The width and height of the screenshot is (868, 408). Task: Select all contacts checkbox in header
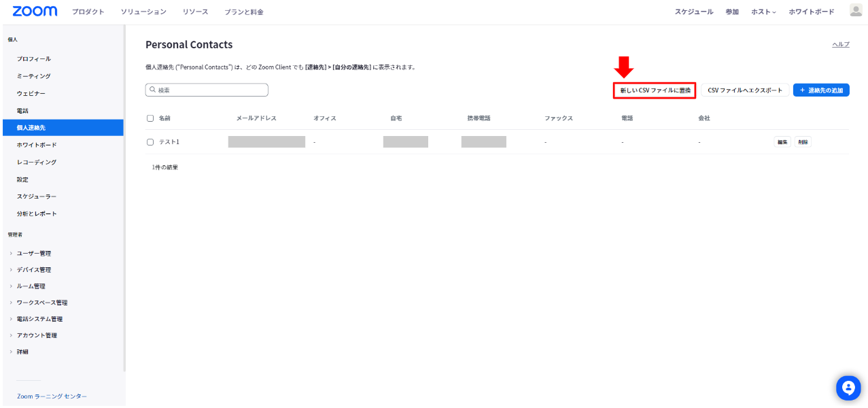coord(150,118)
